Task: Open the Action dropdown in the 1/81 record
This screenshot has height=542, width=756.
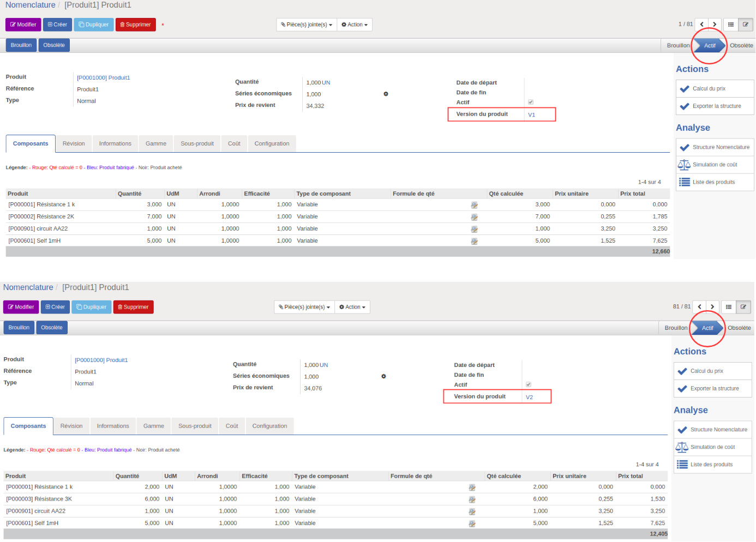Action: click(x=355, y=25)
